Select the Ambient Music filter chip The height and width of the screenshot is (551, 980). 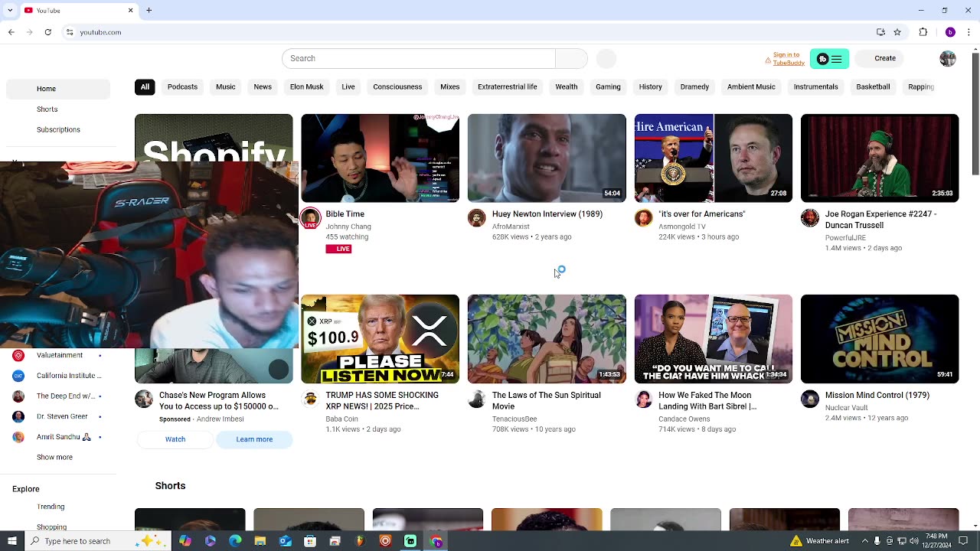point(751,86)
